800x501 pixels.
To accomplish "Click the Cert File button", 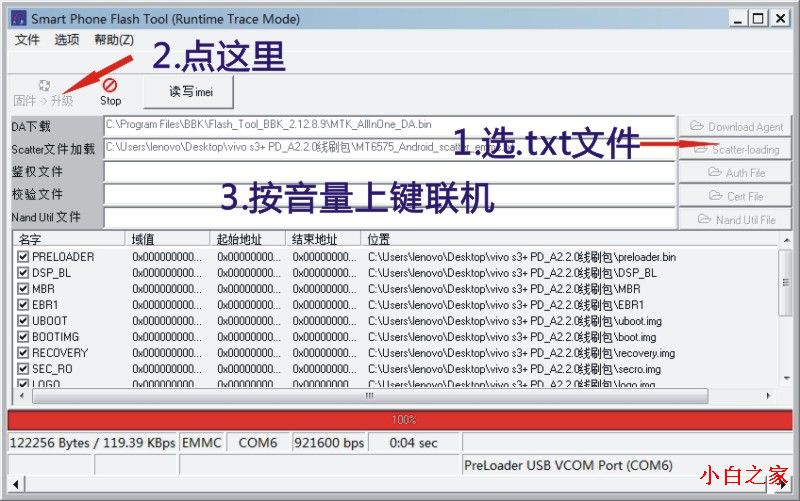I will click(735, 196).
